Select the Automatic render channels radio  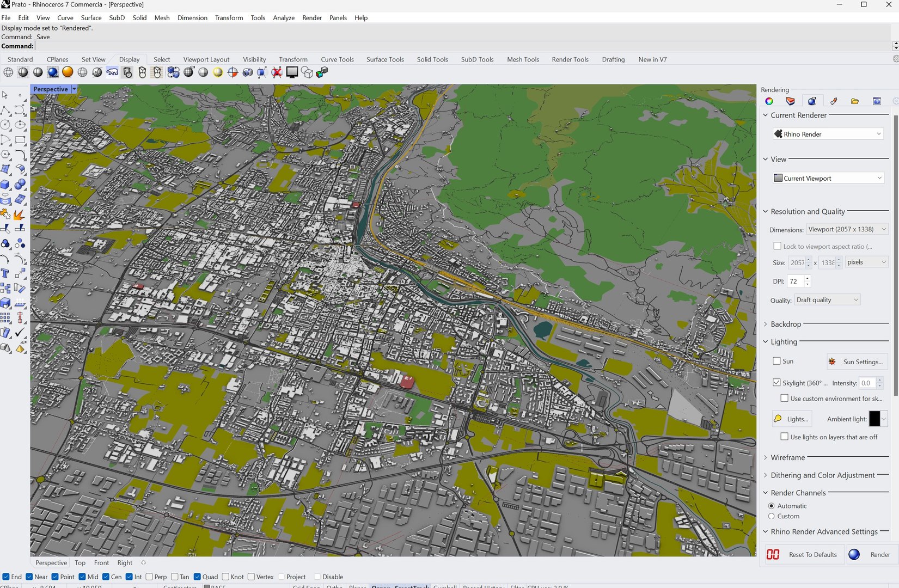[771, 506]
